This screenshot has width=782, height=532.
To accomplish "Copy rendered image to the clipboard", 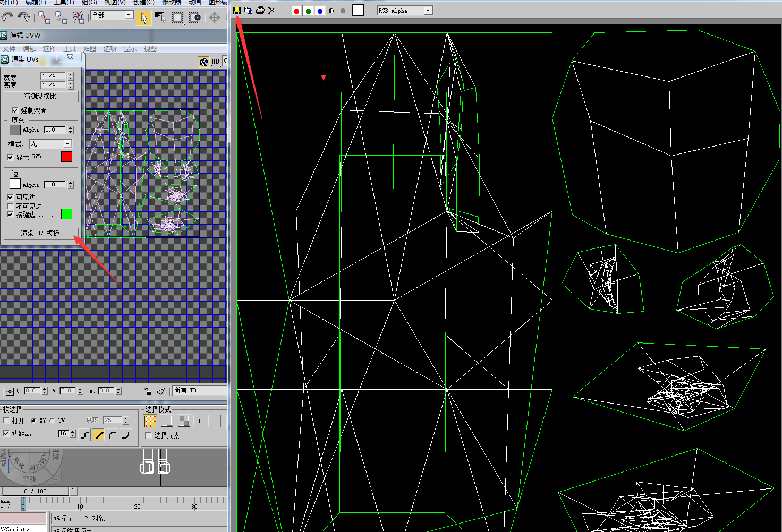I will (248, 10).
